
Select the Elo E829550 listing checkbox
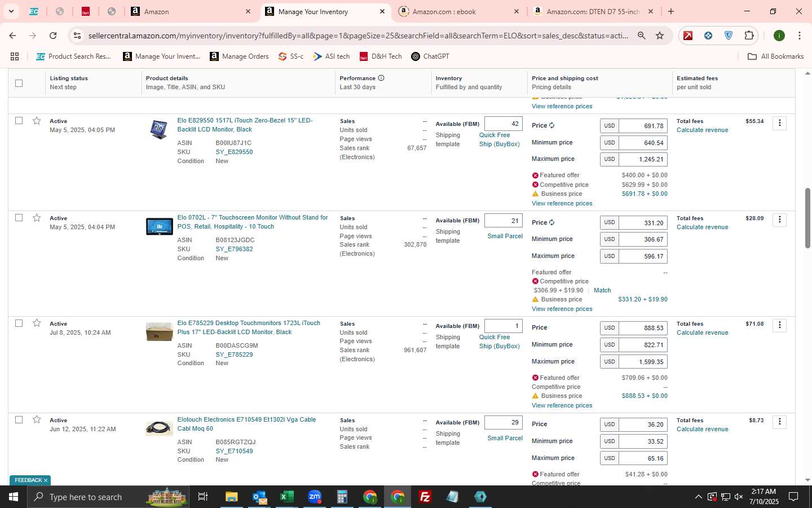point(19,121)
